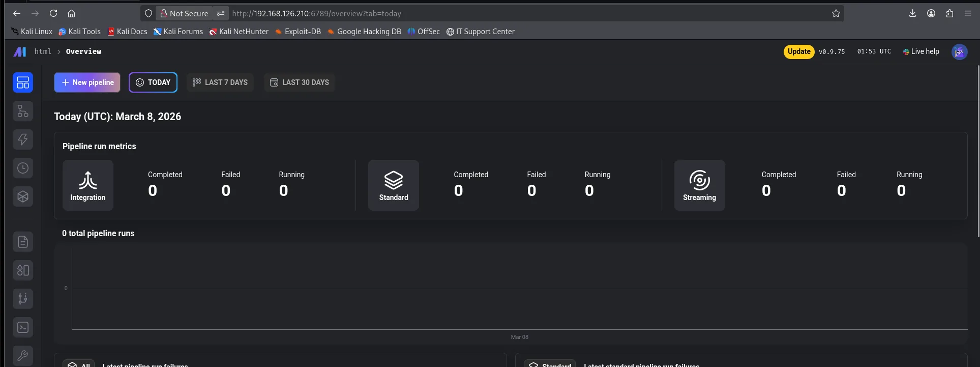Click the New pipeline button
This screenshot has height=367, width=980.
[x=87, y=82]
